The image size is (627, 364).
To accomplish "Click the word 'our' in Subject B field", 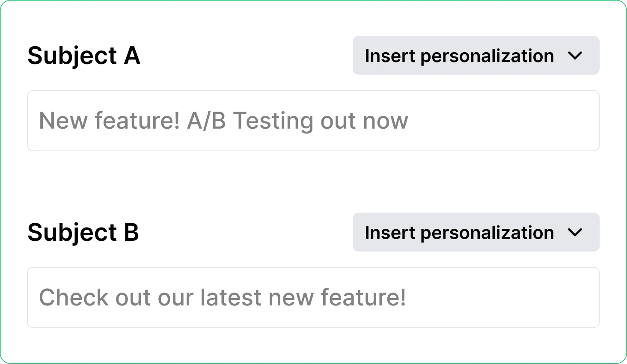I will click(x=175, y=298).
